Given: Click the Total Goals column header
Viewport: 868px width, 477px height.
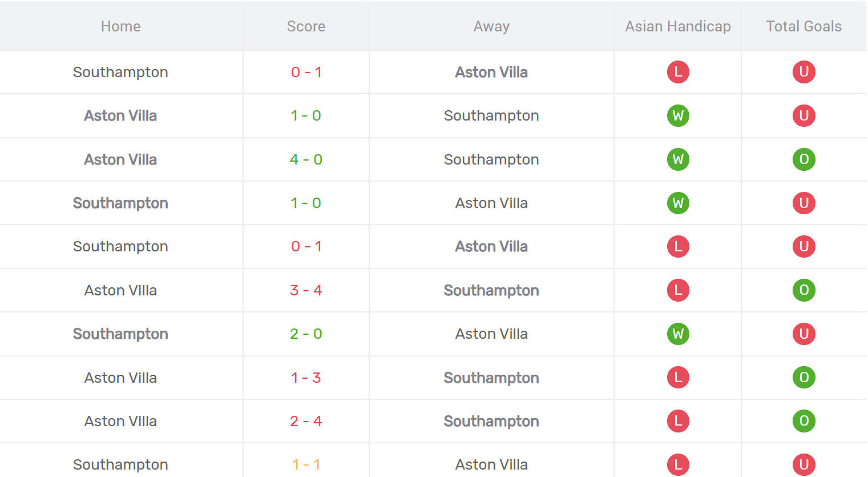Looking at the screenshot, I should coord(804,26).
